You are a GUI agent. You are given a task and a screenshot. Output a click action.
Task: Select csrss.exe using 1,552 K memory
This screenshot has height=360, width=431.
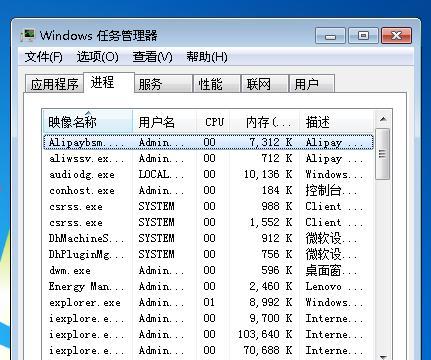click(x=208, y=222)
